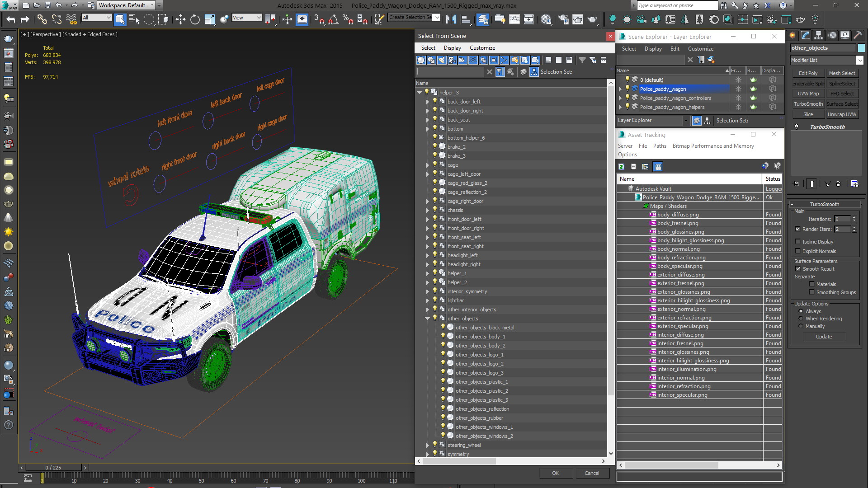Select the Manually update option
The height and width of the screenshot is (488, 868).
pos(801,326)
